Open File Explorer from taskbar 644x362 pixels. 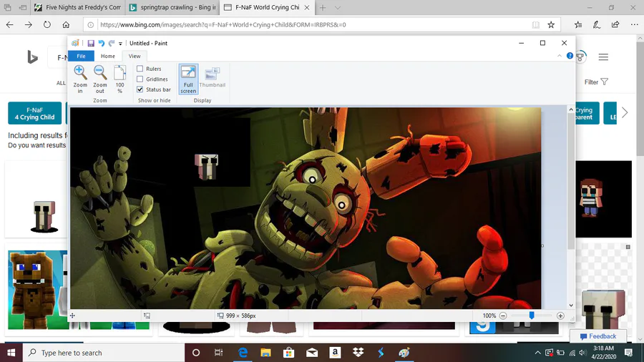[265, 353]
